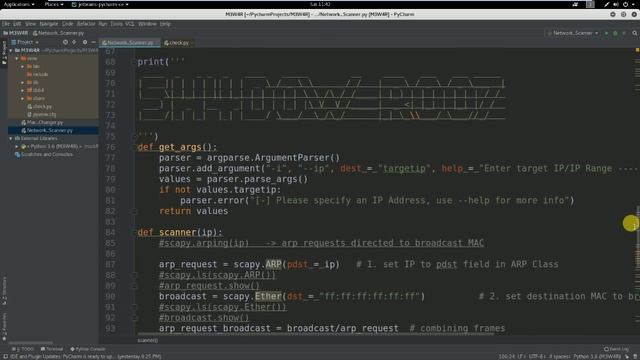The image size is (640, 360).
Task: Toggle the Structure side tool window button
Action: pyautogui.click(x=4, y=291)
